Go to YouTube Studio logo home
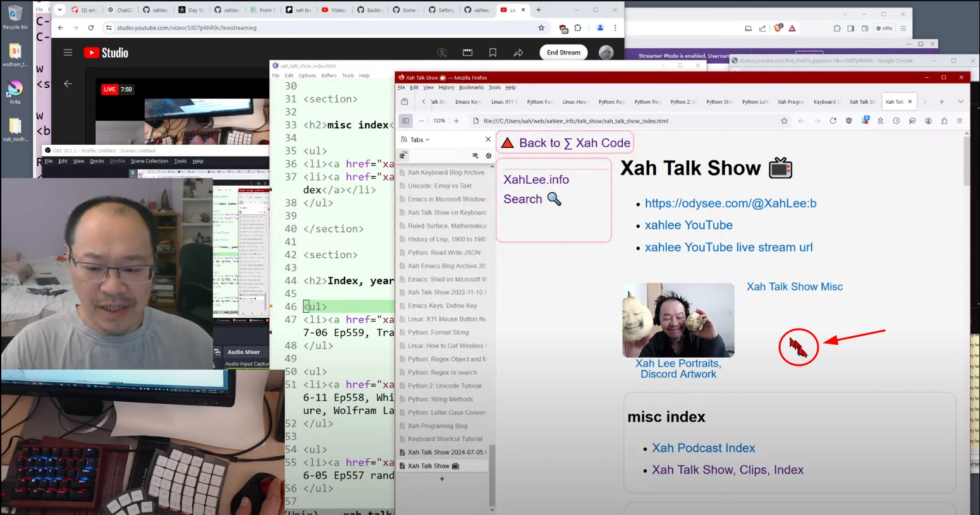The image size is (980, 515). [106, 53]
